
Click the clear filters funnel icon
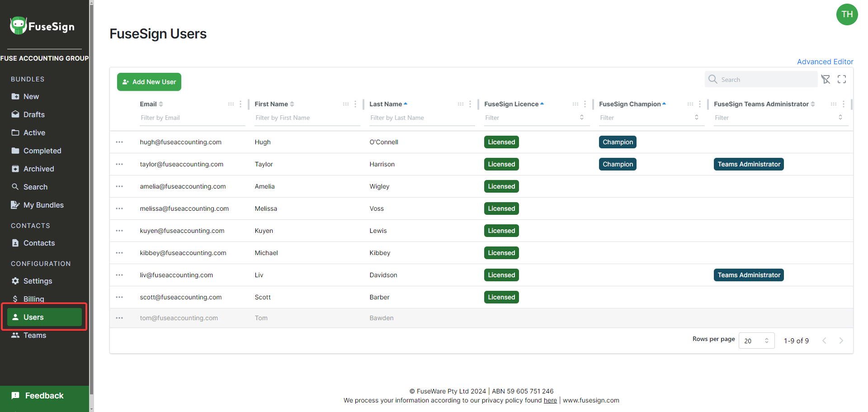[826, 80]
